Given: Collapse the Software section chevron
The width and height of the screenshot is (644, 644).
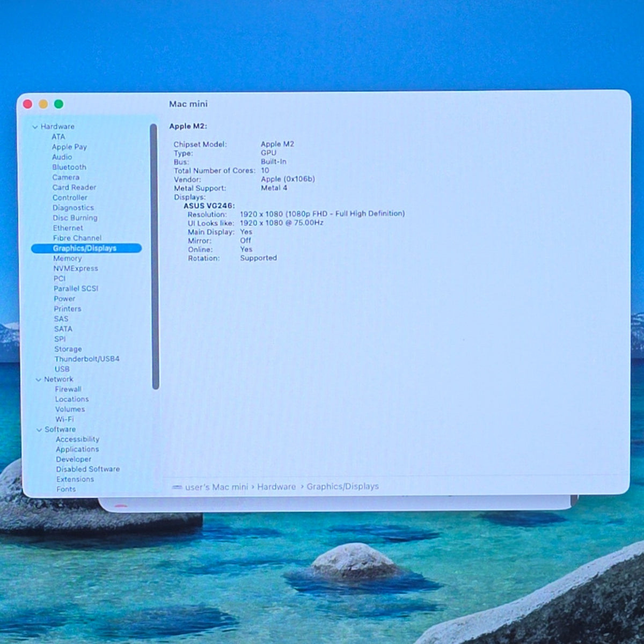Looking at the screenshot, I should click(39, 430).
